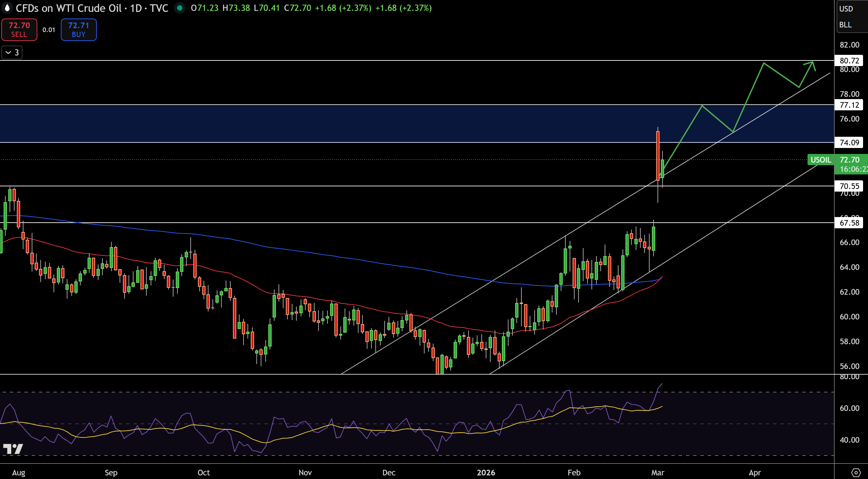Click the WTI Crude Oil droplet symbol icon
Screen dimensions: 868x479
7,8
